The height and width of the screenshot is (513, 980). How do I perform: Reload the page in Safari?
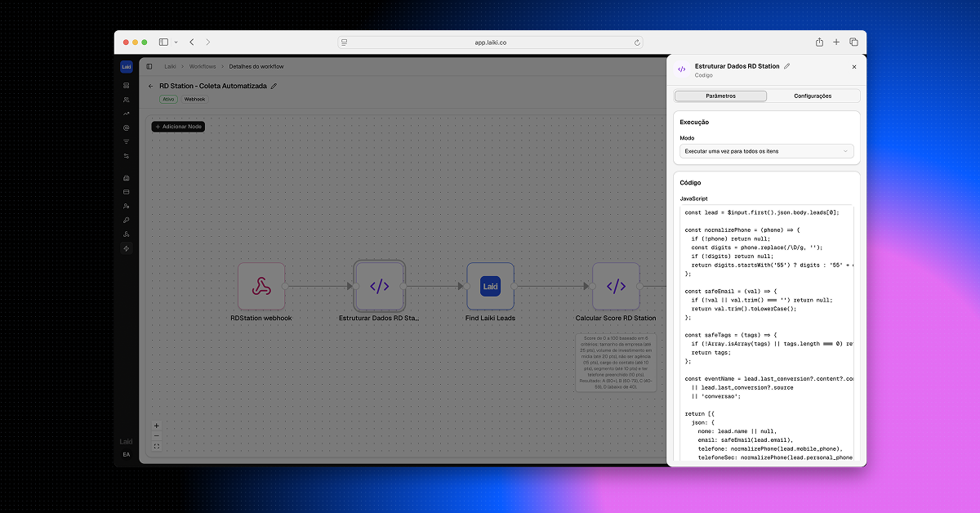pyautogui.click(x=637, y=42)
